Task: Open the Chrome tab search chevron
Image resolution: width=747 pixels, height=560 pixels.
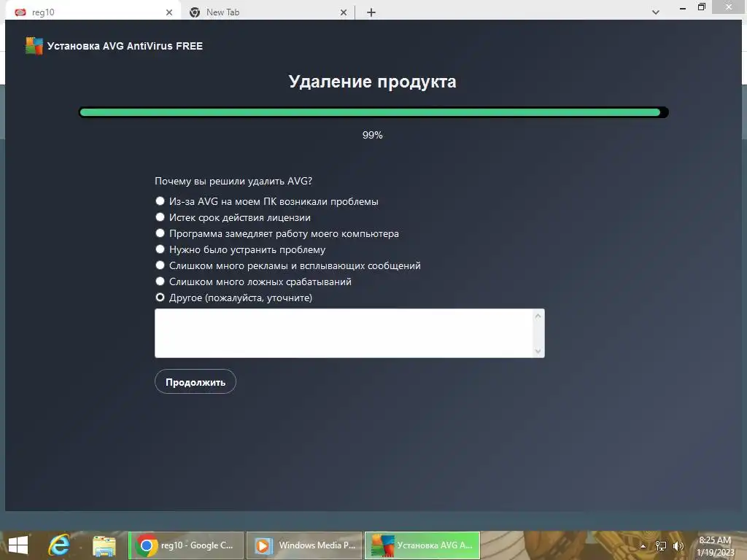Action: (656, 12)
